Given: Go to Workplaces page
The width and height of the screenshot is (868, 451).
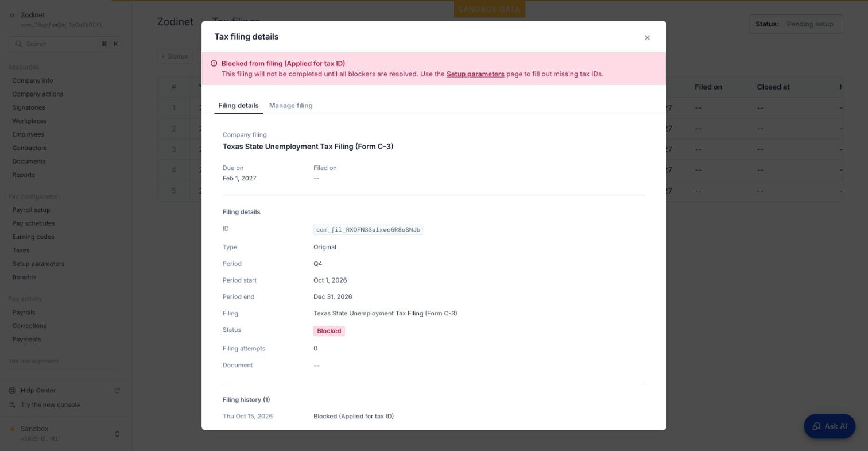Looking at the screenshot, I should point(29,121).
